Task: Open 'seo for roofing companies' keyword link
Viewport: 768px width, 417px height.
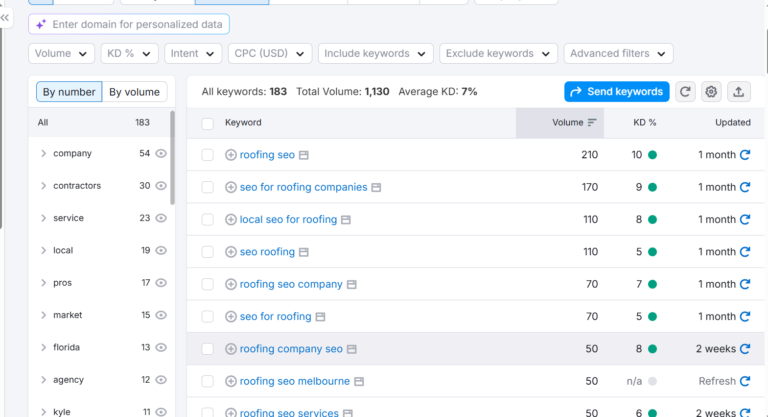Action: 303,187
